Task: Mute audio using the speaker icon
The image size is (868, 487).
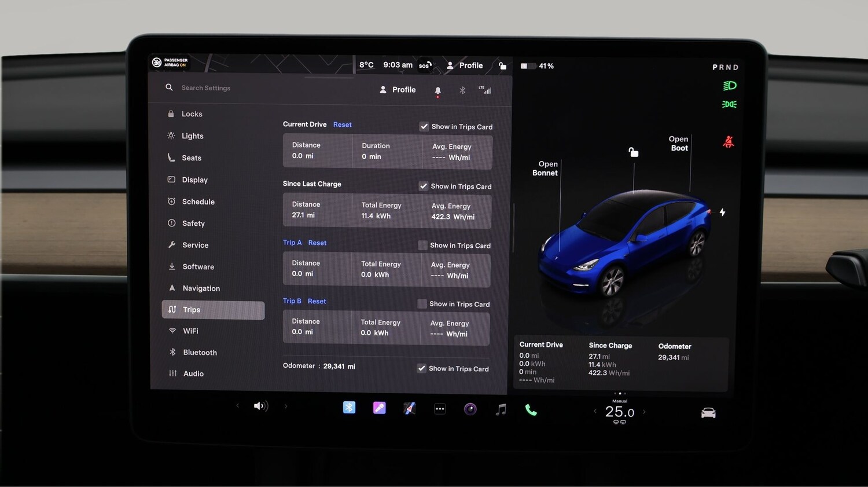Action: pyautogui.click(x=260, y=406)
